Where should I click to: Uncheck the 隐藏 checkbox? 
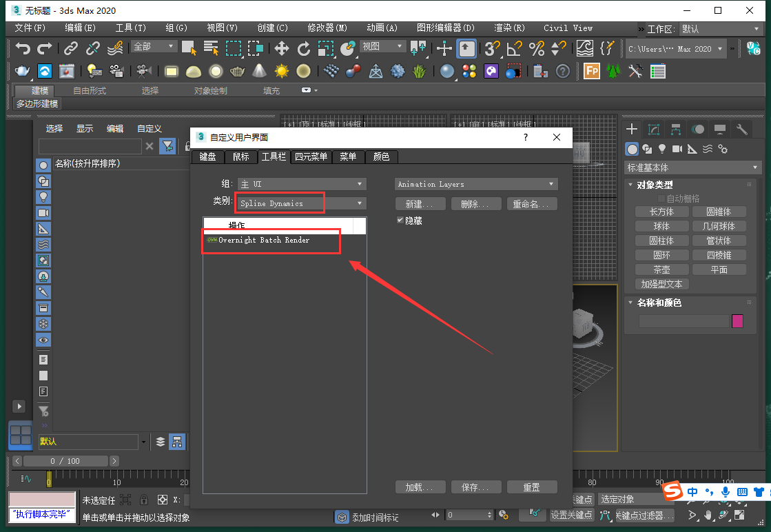(400, 220)
